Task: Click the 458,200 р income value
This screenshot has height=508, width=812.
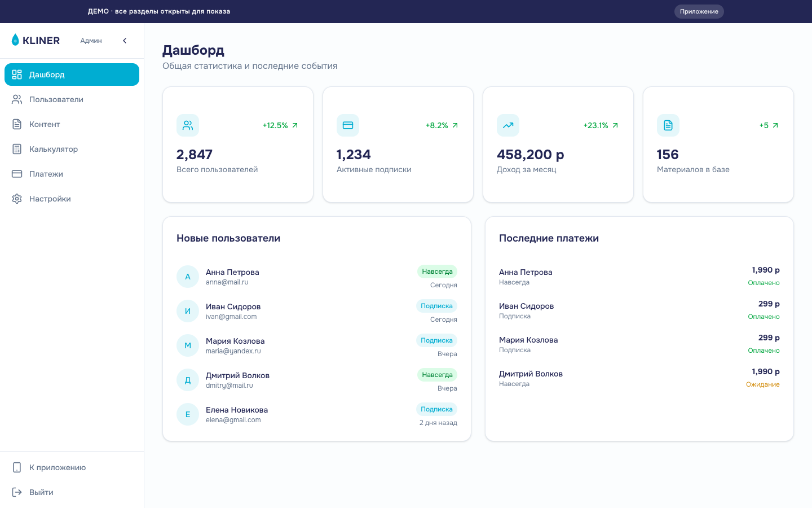Action: coord(531,155)
